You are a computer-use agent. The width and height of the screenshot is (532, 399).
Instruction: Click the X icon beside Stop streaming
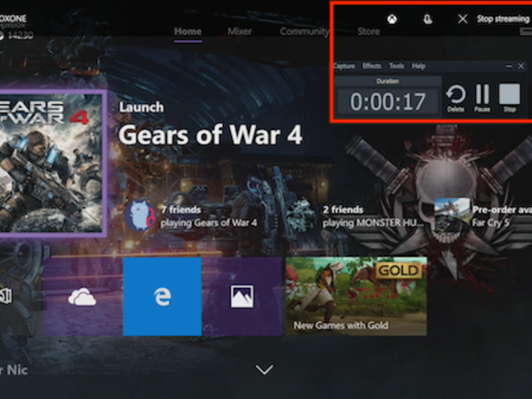point(462,19)
